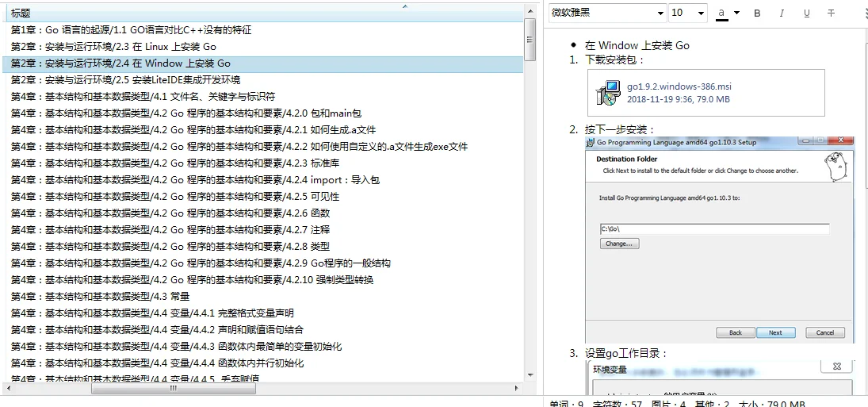Select note 4.2.7 注释

coord(264,230)
